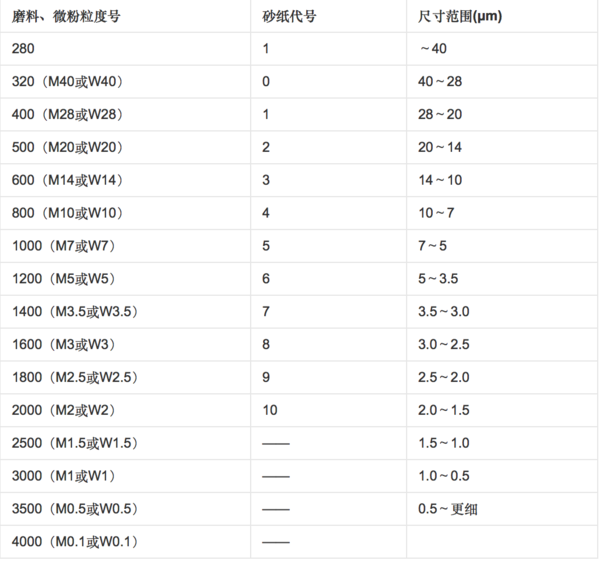Click the 1000（M7或W7）cell

pyautogui.click(x=65, y=246)
